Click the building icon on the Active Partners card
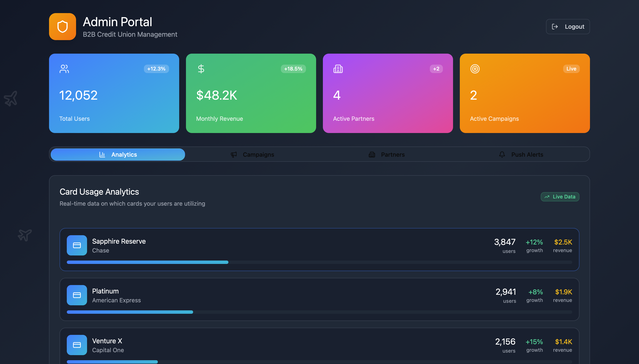The width and height of the screenshot is (639, 364). [338, 69]
